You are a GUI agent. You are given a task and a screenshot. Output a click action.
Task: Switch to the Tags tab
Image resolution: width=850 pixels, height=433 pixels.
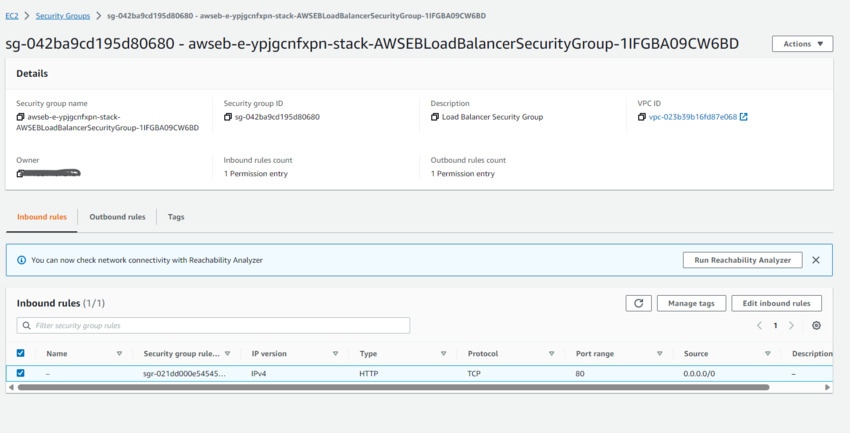click(176, 217)
